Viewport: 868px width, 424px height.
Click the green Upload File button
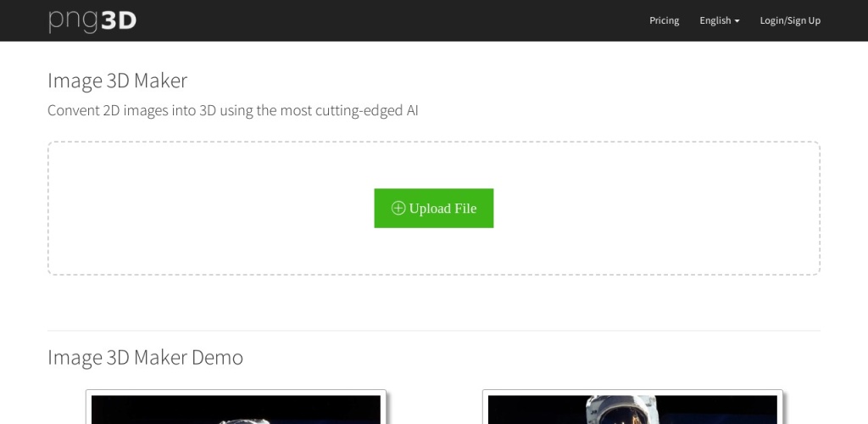433,208
